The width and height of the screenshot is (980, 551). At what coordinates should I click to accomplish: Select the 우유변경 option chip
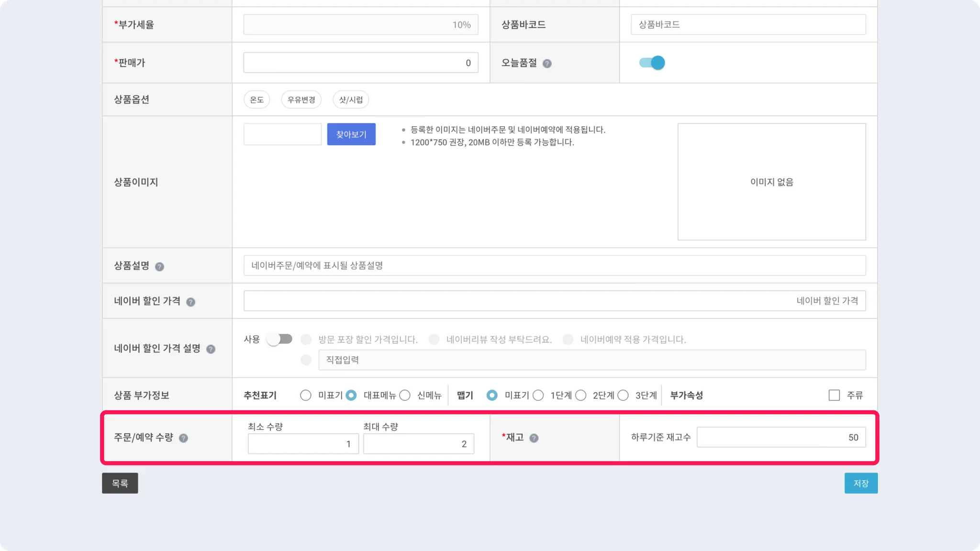[x=301, y=99]
